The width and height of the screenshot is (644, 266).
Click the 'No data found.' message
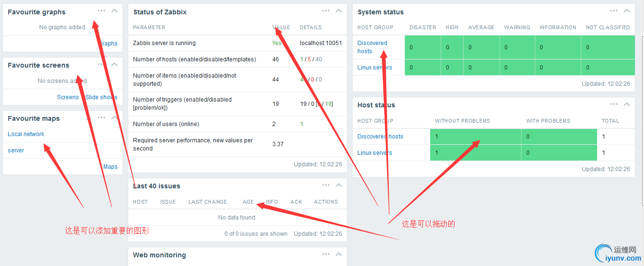tap(237, 218)
